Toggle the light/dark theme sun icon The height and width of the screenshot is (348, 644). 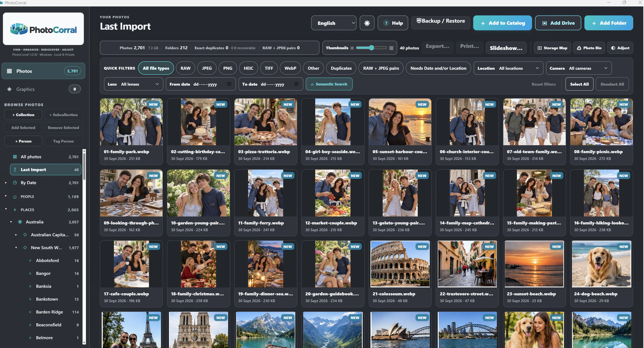[x=367, y=23]
